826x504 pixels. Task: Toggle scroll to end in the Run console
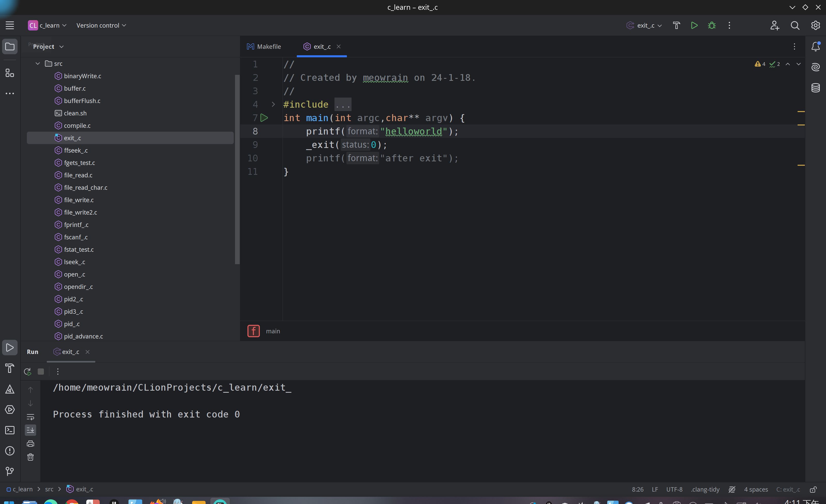(x=30, y=430)
